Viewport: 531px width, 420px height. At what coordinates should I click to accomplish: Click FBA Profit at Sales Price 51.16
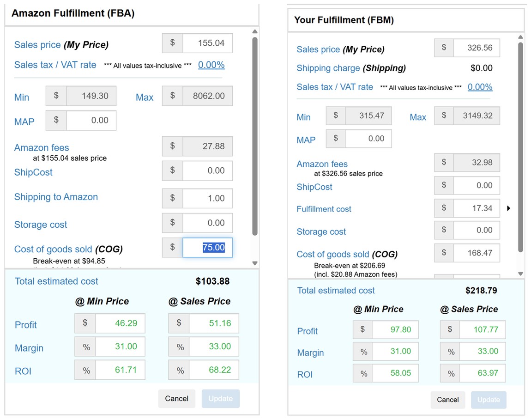pos(214,323)
